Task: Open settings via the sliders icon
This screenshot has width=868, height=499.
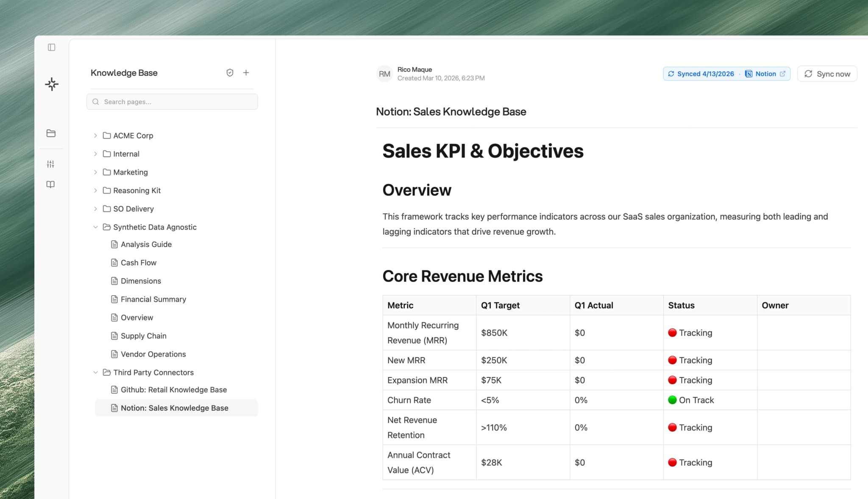Action: (50, 164)
